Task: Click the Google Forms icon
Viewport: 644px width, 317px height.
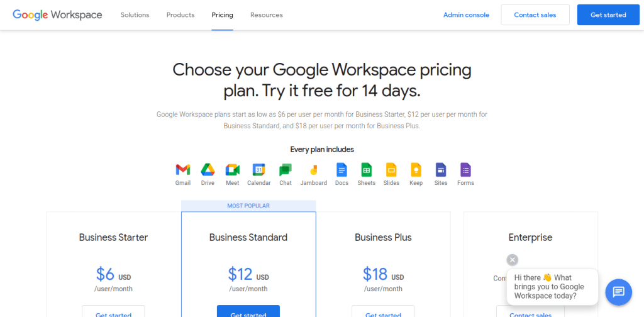Action: pos(465,170)
